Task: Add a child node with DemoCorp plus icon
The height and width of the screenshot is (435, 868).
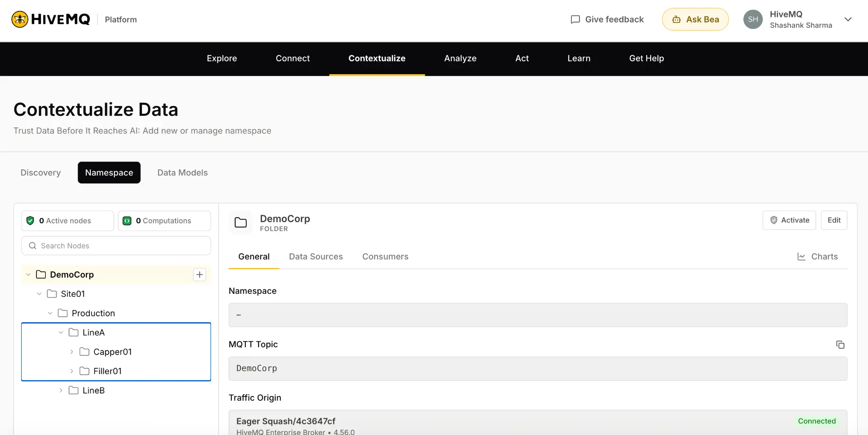Action: coord(200,275)
